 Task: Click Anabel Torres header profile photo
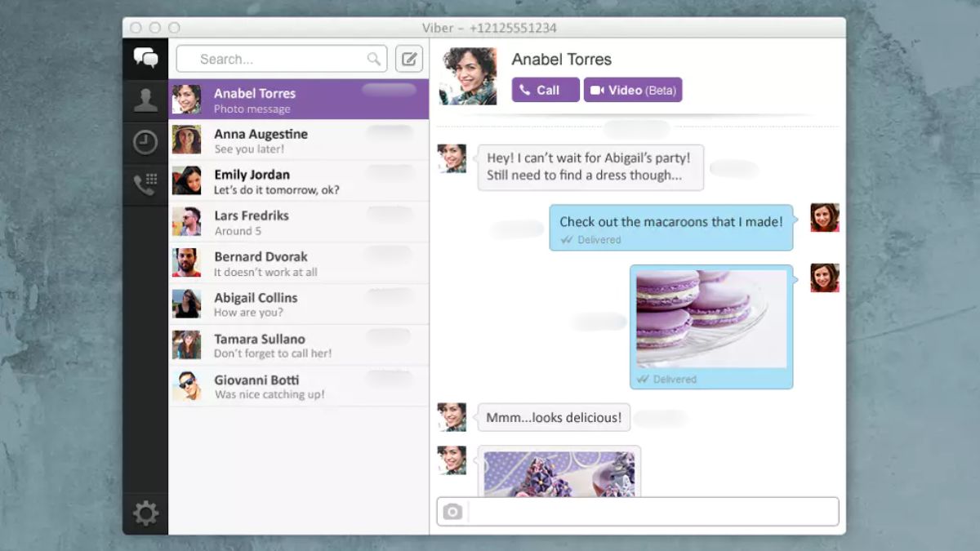(468, 76)
